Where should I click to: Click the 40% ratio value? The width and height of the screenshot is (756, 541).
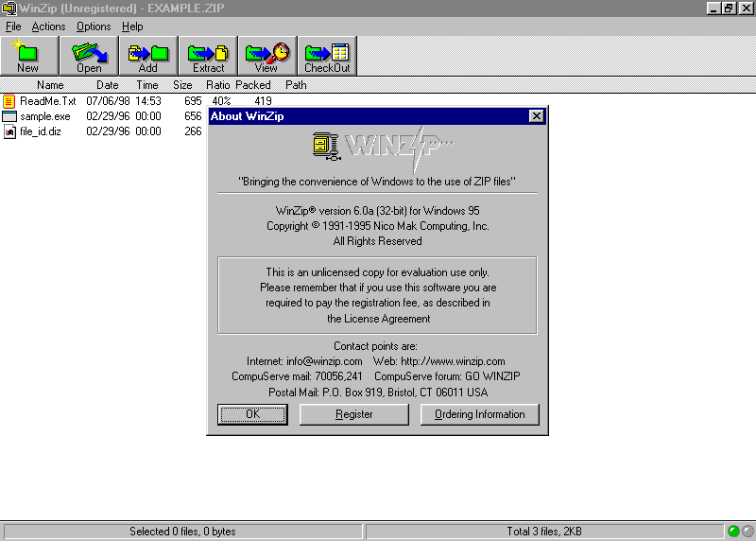pyautogui.click(x=221, y=101)
